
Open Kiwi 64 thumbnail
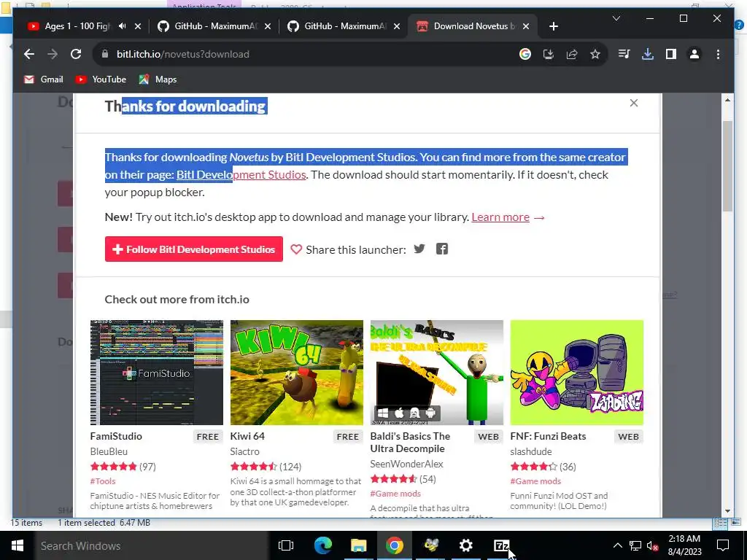pyautogui.click(x=297, y=373)
